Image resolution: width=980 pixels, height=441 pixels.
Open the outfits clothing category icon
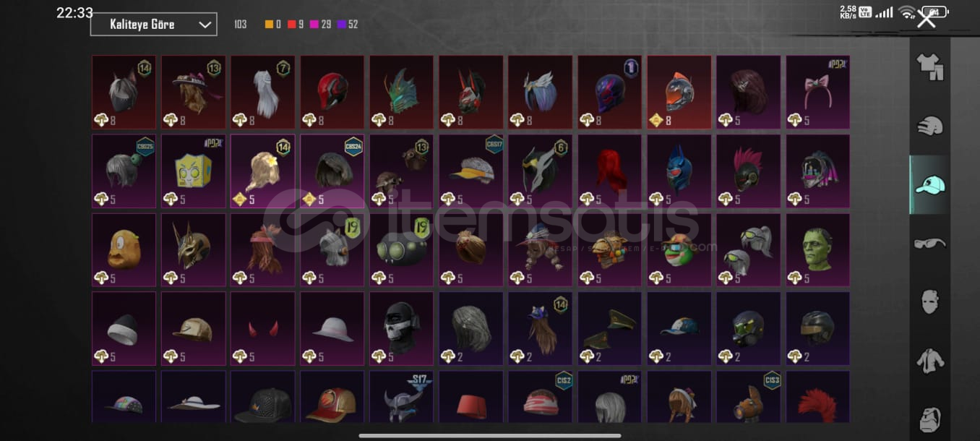(930, 67)
